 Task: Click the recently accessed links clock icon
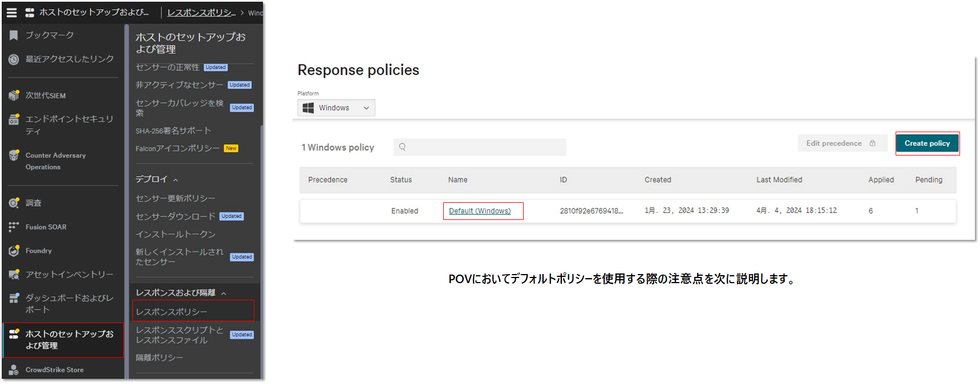pyautogui.click(x=14, y=59)
